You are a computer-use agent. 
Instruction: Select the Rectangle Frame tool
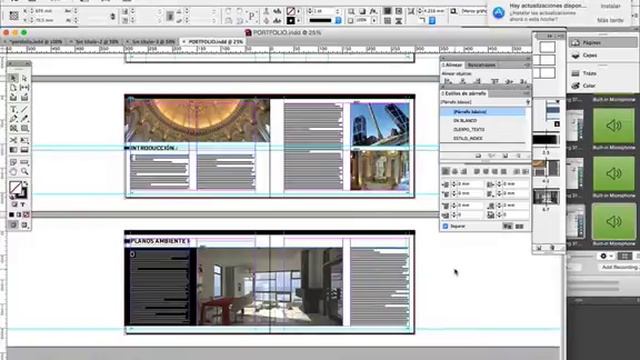pos(13,129)
